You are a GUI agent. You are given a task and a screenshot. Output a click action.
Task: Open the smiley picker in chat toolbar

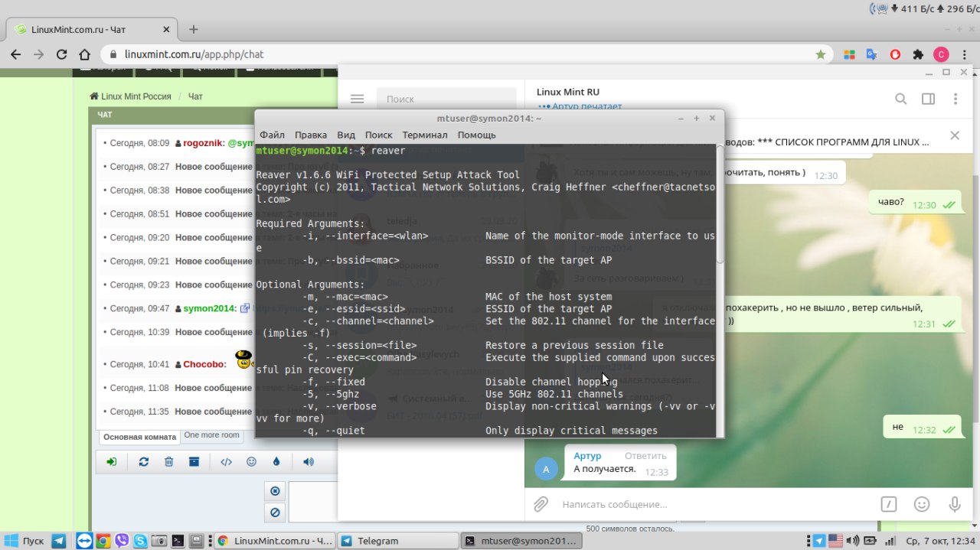tap(251, 462)
